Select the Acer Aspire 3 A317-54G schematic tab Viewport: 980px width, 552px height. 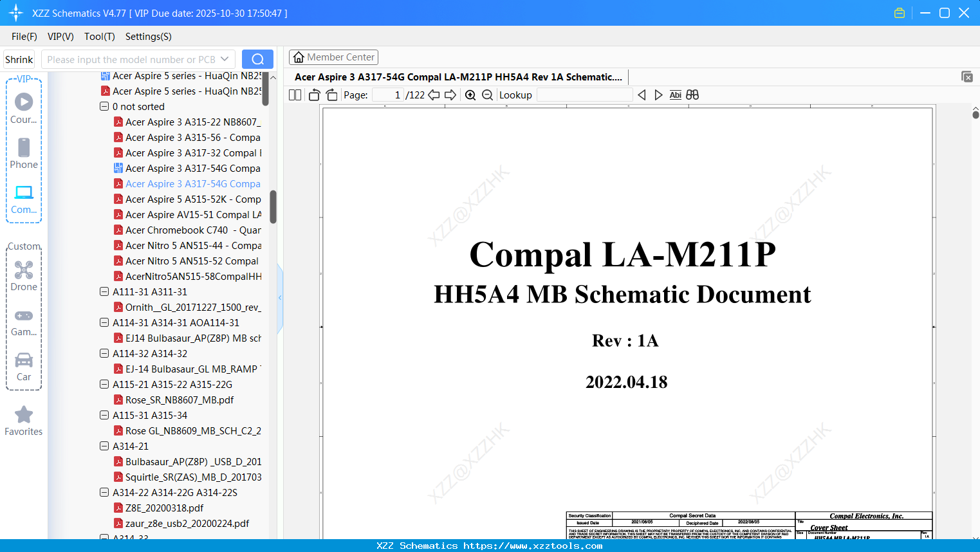click(458, 77)
